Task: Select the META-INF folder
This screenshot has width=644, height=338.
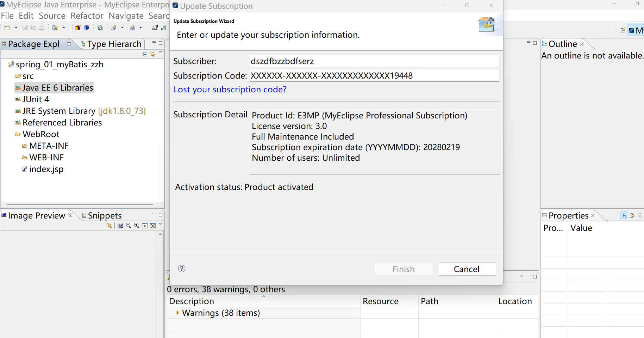Action: [49, 146]
